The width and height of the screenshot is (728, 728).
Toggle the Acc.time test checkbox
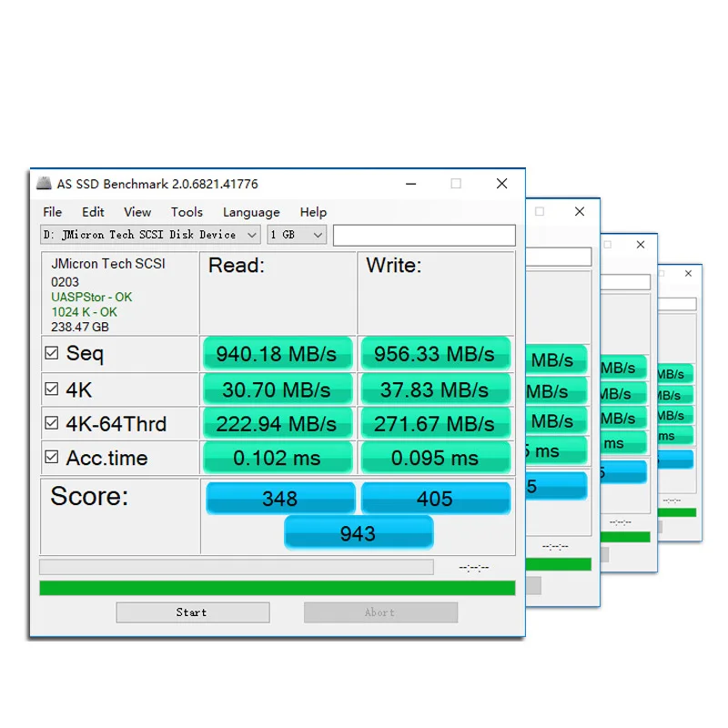click(x=52, y=457)
